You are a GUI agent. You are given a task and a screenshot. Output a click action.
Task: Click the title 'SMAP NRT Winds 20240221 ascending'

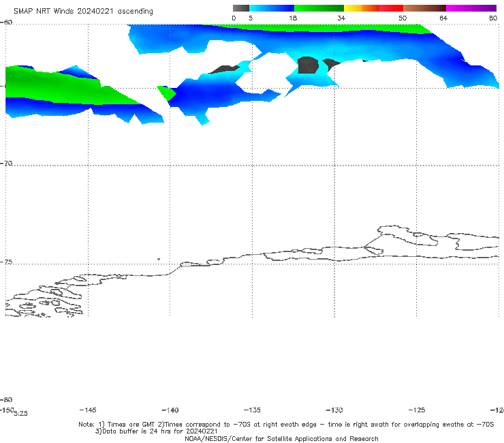(x=83, y=11)
